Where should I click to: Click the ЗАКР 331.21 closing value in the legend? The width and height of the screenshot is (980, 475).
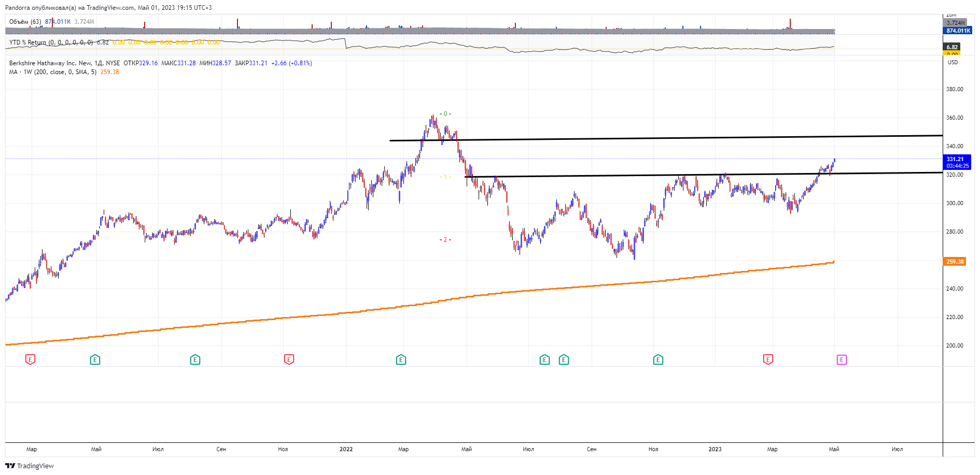pos(251,63)
